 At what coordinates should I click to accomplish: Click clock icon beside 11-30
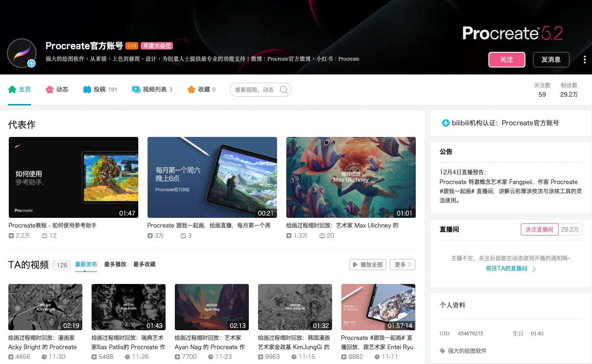(44, 357)
